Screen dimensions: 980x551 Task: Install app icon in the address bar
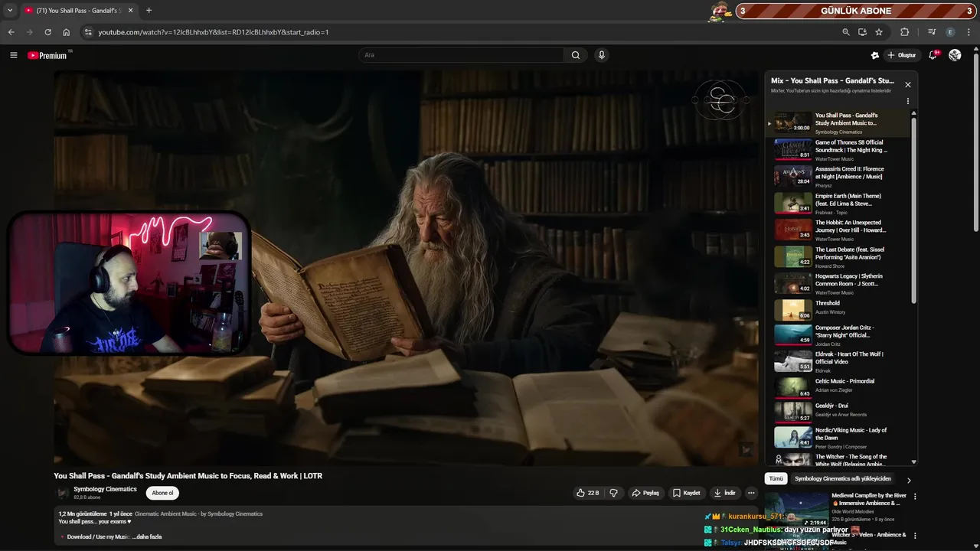[862, 32]
